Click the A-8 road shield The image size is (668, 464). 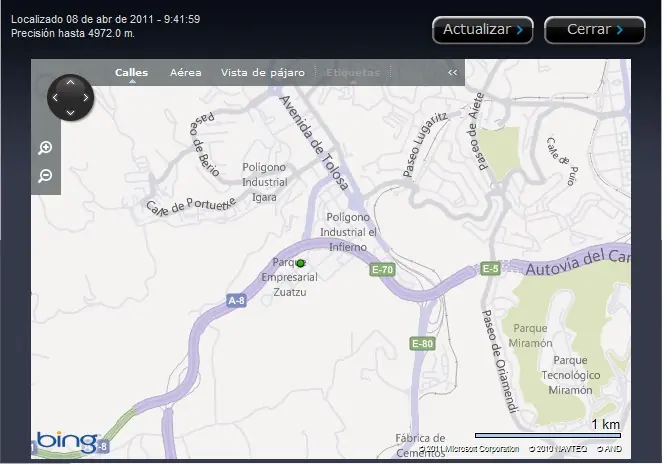236,300
